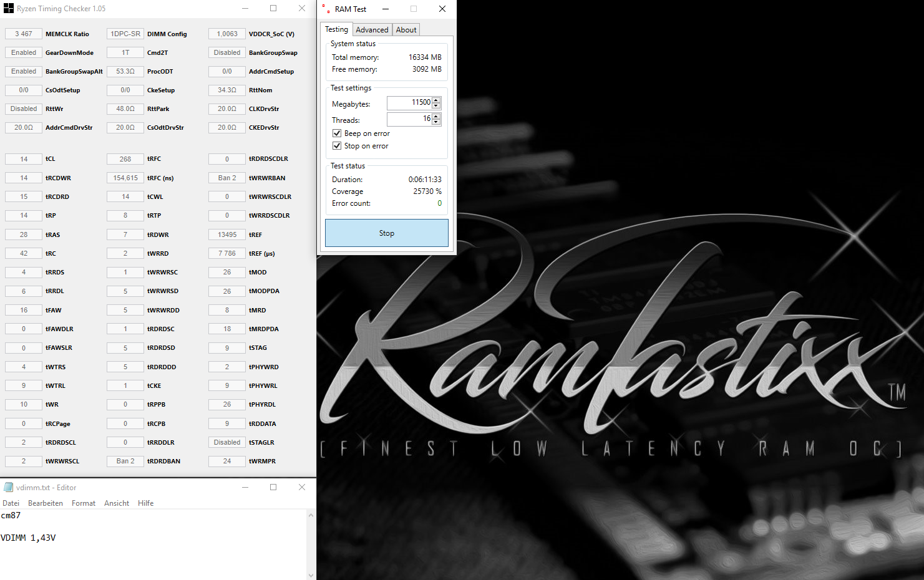Click the tFAW value 16
Viewport: 924px width, 580px height.
point(24,311)
